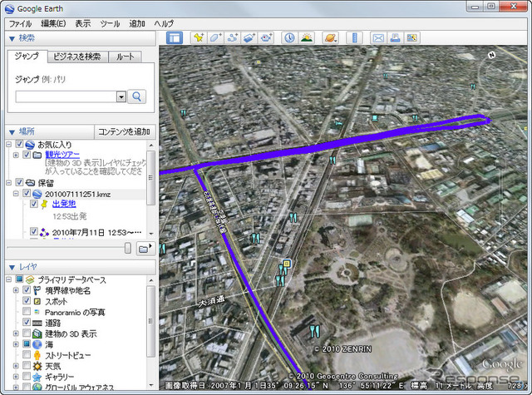Screen dimensions: 532x395
Task: Collapse the 201007111251.kmz tree node
Action: pos(16,194)
